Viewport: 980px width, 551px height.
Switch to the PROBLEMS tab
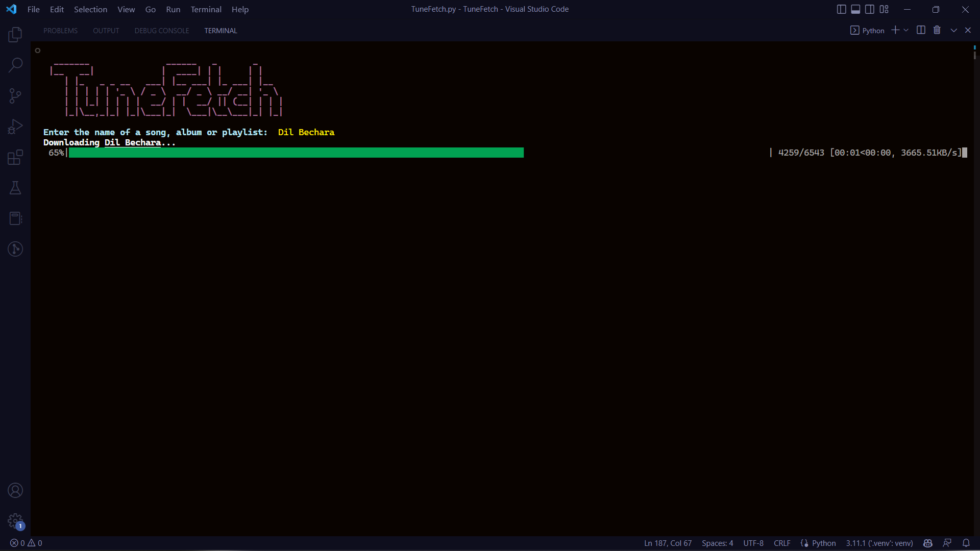(60, 31)
